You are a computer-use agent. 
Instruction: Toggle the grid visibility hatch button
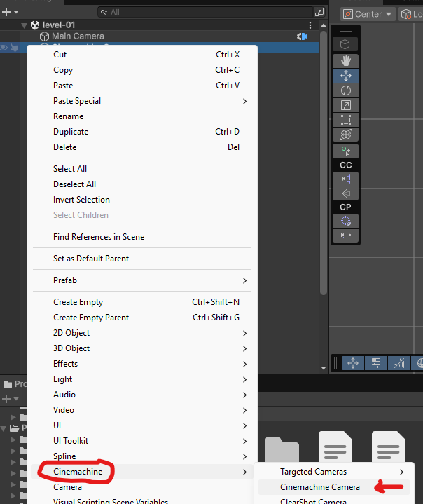pyautogui.click(x=399, y=363)
